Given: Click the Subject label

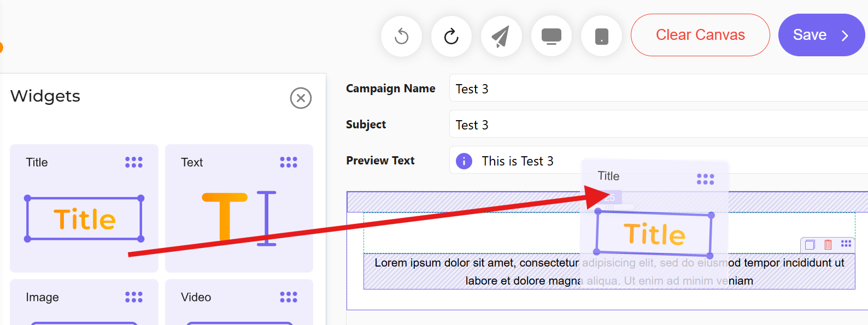Looking at the screenshot, I should tap(366, 125).
